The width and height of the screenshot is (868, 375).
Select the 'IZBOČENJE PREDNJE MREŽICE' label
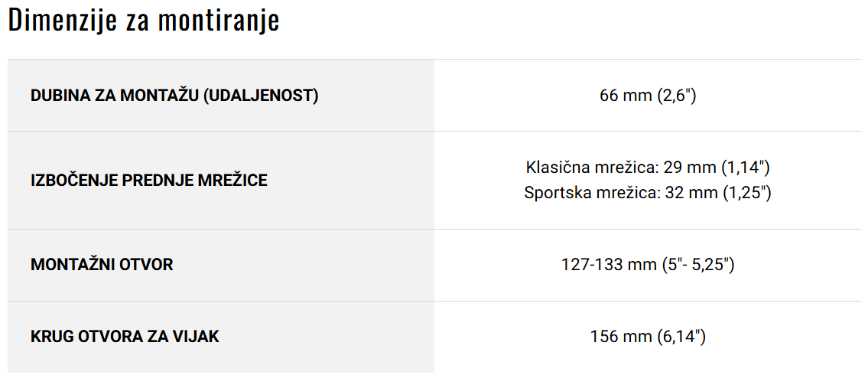tap(149, 180)
